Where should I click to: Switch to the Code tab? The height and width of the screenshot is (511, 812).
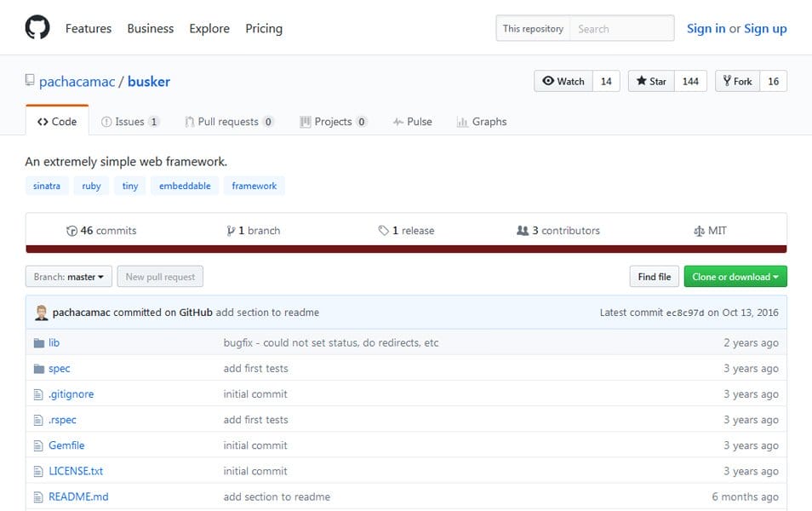click(x=57, y=121)
